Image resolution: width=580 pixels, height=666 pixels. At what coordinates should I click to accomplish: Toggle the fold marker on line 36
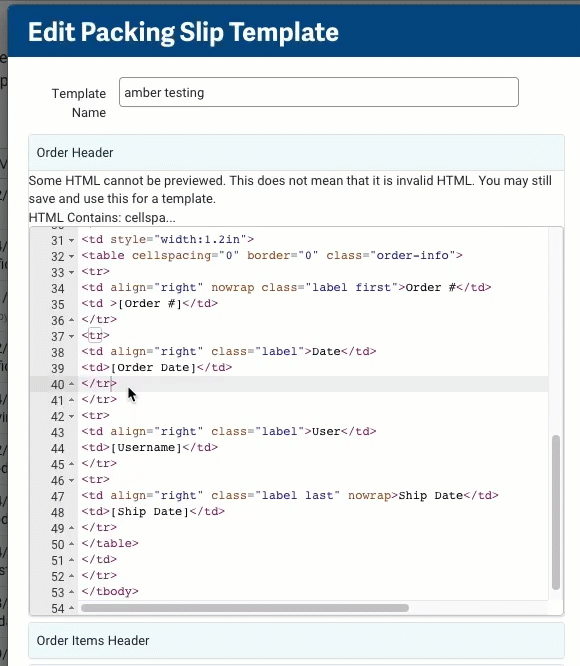coord(71,320)
